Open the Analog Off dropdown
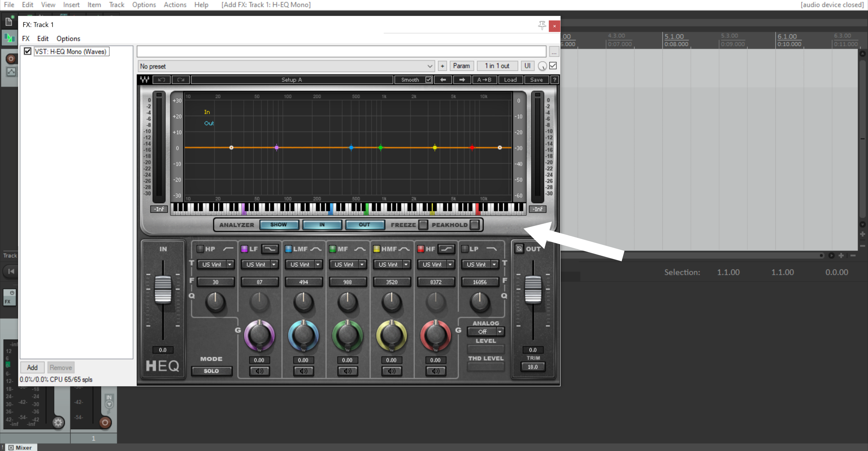The height and width of the screenshot is (451, 868). pyautogui.click(x=486, y=332)
